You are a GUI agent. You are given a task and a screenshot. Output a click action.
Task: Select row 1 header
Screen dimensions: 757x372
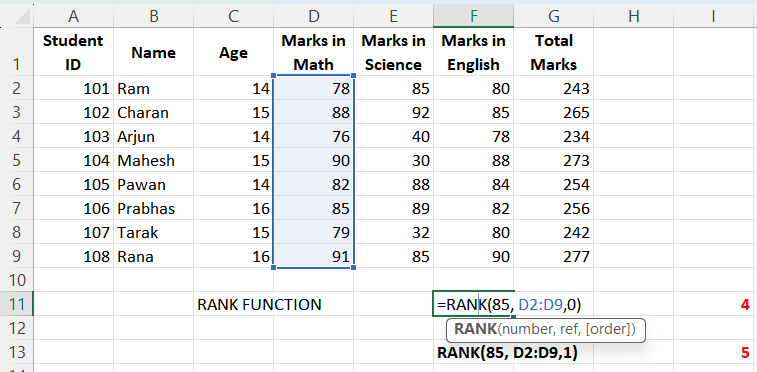tap(16, 52)
